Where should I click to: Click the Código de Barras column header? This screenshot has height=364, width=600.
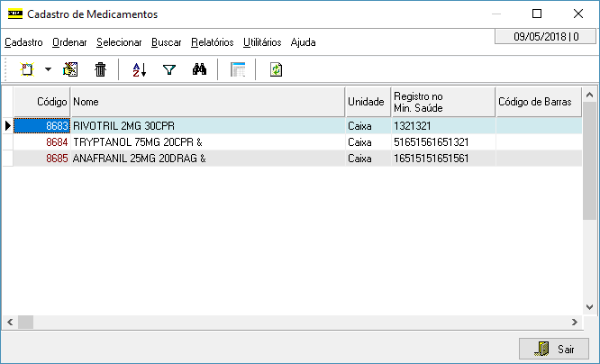pos(539,102)
